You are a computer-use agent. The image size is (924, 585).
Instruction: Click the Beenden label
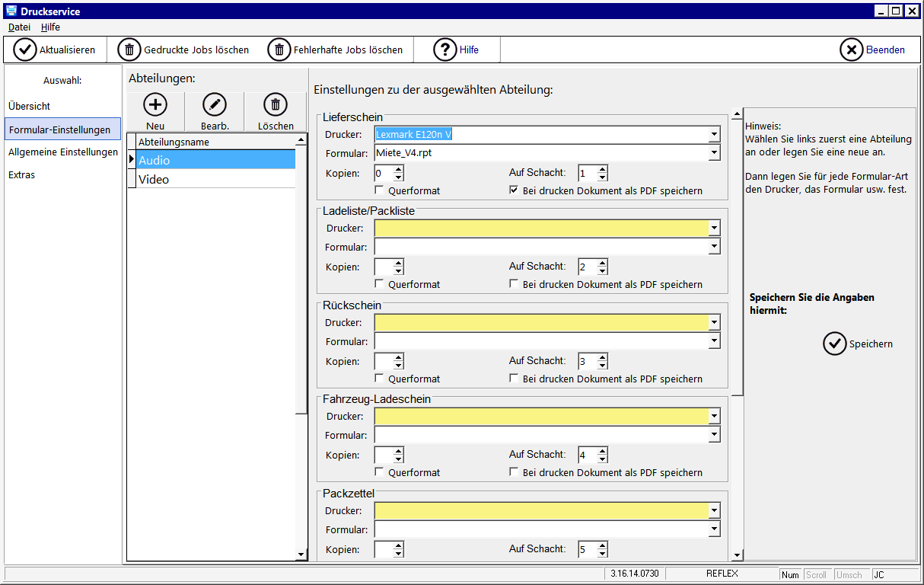point(885,50)
